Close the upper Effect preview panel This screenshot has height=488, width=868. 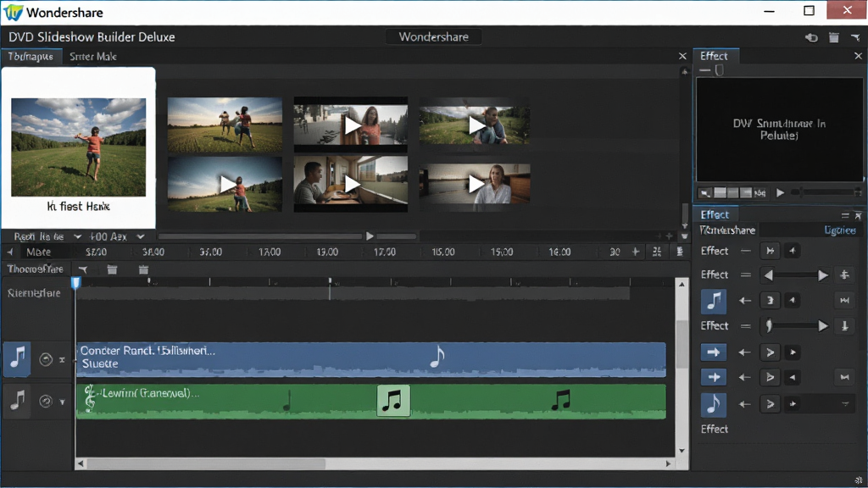pos(858,56)
